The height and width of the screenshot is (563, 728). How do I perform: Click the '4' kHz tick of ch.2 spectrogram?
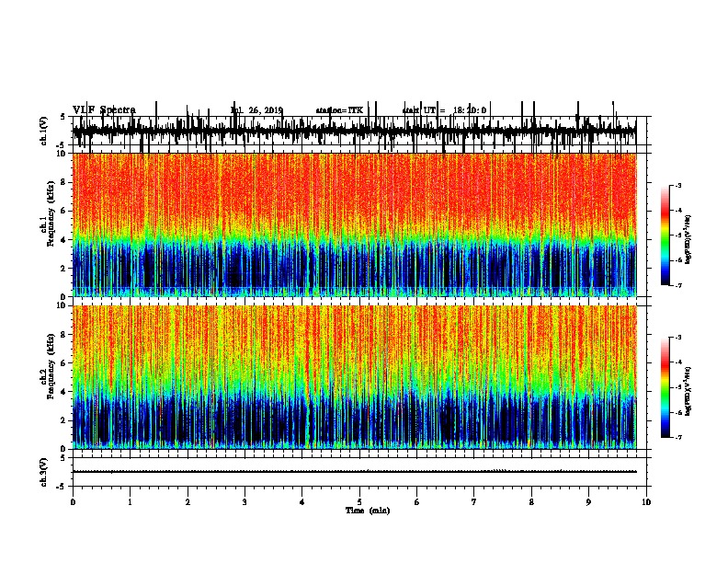[x=64, y=392]
